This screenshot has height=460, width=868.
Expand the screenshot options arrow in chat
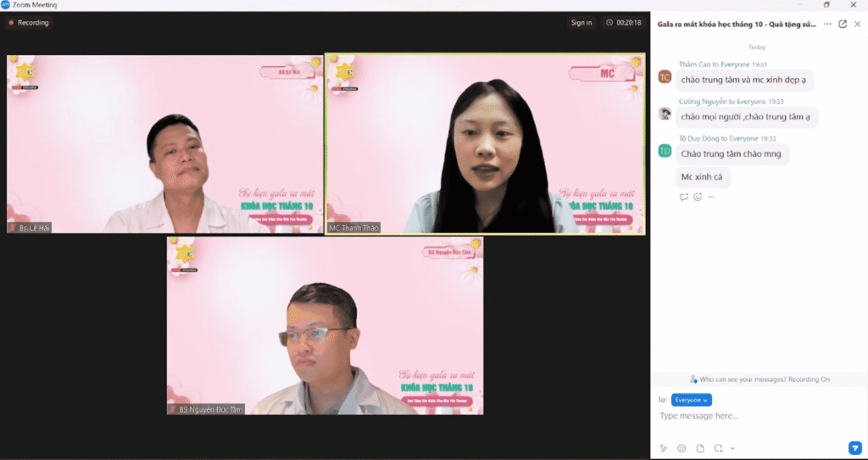[x=732, y=448]
